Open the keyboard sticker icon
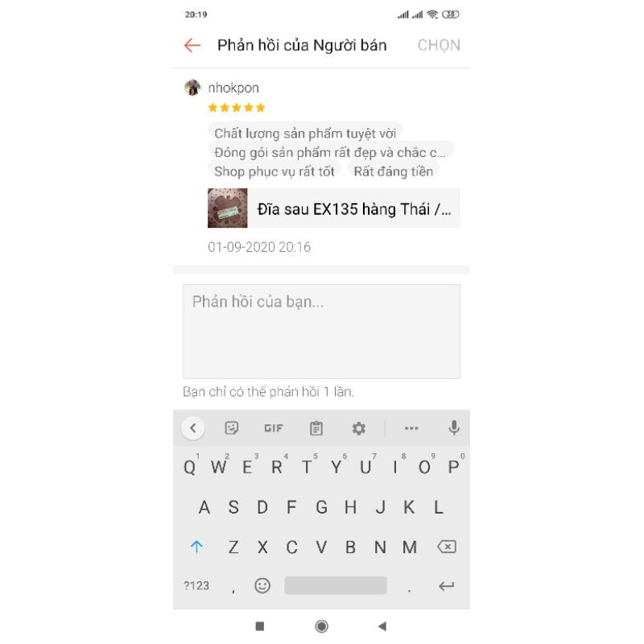 [232, 428]
